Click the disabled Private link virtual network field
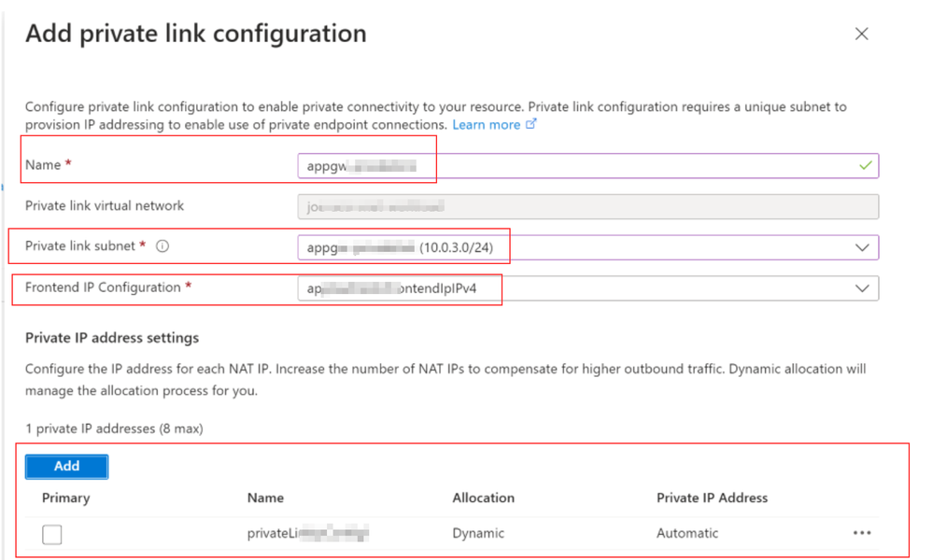 (x=587, y=206)
